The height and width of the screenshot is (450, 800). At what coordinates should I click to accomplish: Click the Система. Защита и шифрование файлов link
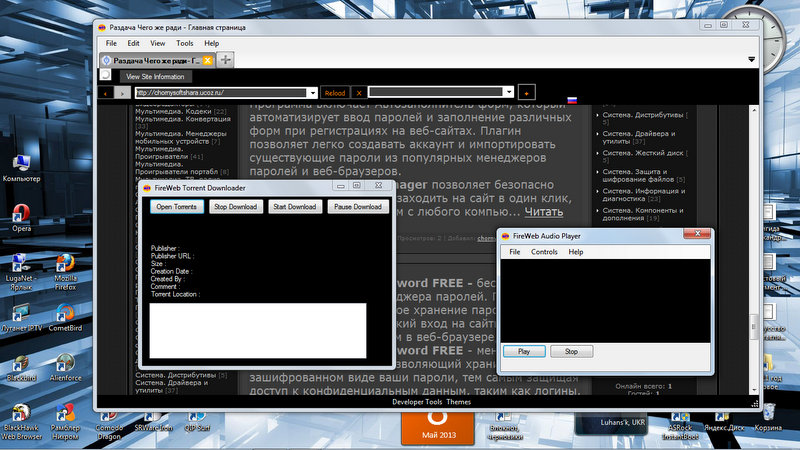tap(643, 176)
